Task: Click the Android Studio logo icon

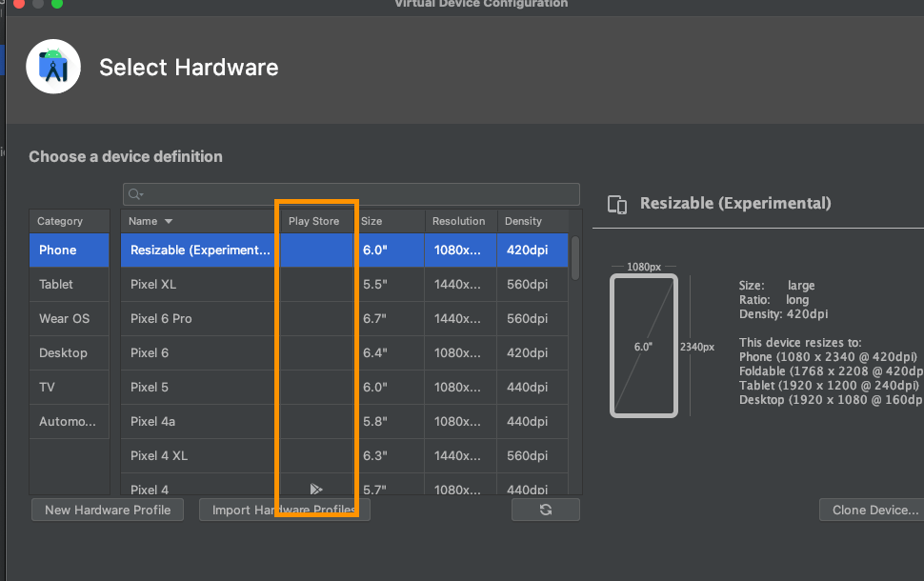Action: (x=53, y=67)
